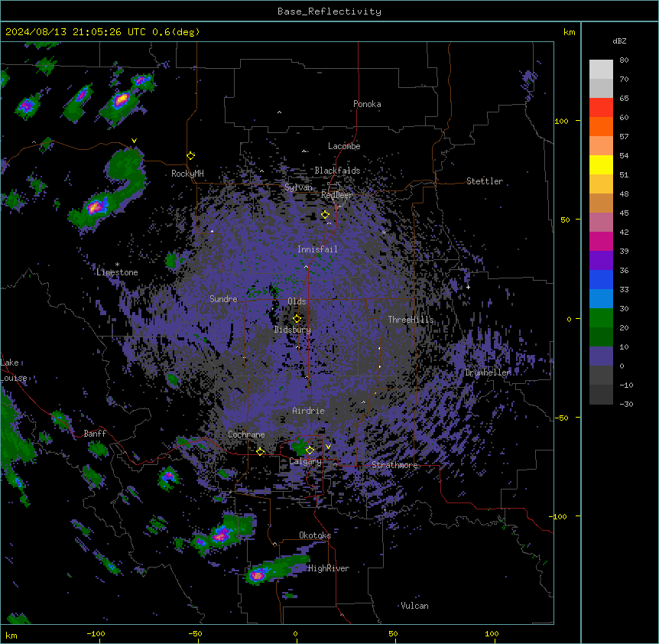Click the Calgary city label
The image size is (659, 644).
tap(305, 461)
